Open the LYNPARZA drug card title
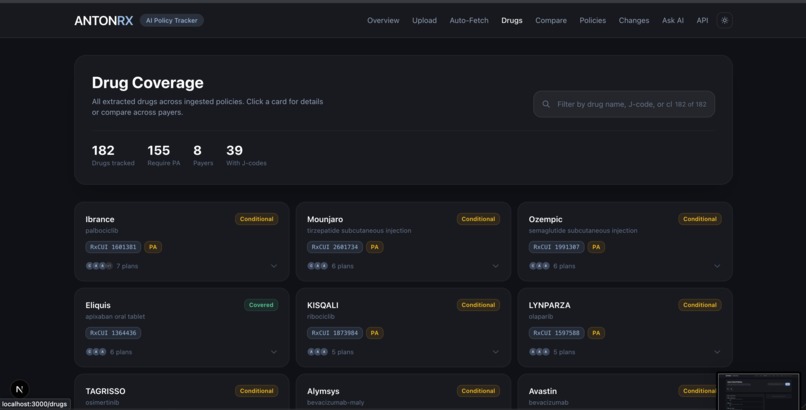Viewport: 806px width, 410px height. point(549,305)
